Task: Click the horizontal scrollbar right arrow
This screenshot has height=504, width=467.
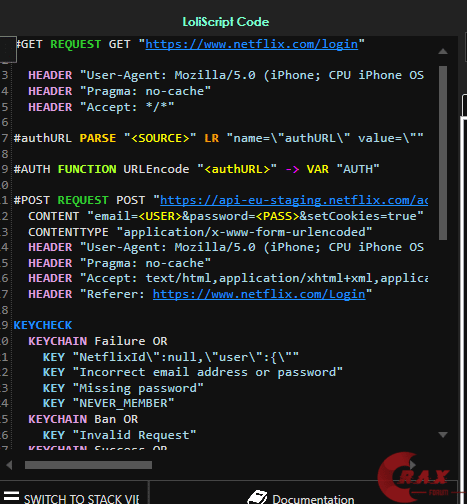Action: click(413, 464)
